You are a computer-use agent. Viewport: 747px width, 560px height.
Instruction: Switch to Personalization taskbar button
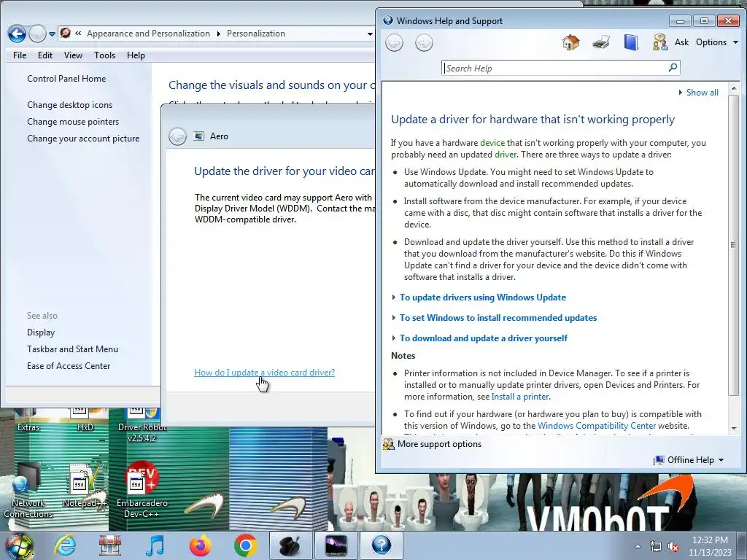336,545
